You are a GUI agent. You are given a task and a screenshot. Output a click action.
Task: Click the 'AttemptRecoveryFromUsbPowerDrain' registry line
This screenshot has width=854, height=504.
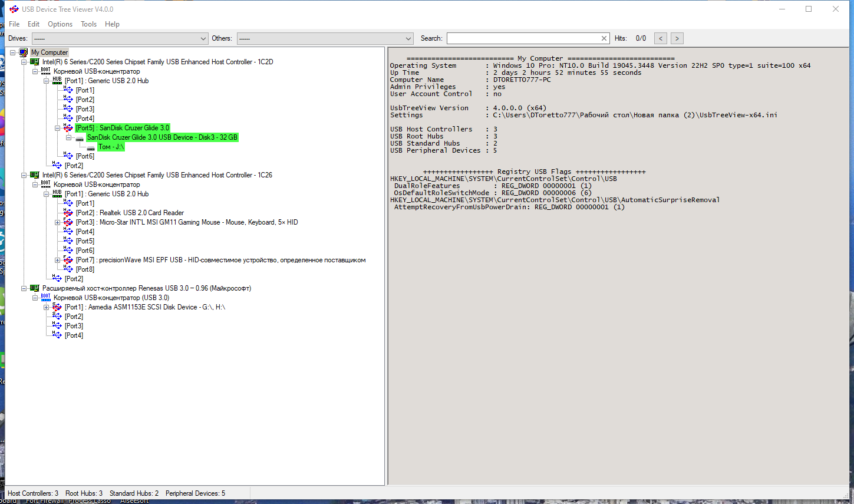(509, 207)
